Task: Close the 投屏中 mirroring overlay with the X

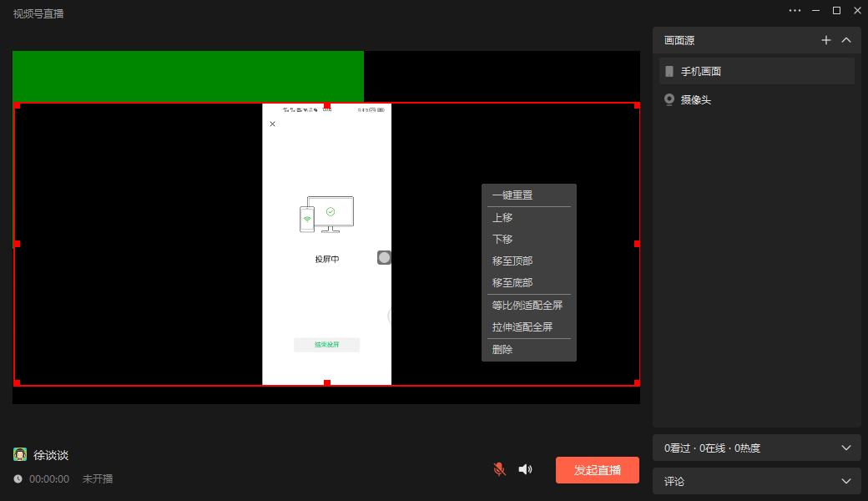Action: (271, 124)
